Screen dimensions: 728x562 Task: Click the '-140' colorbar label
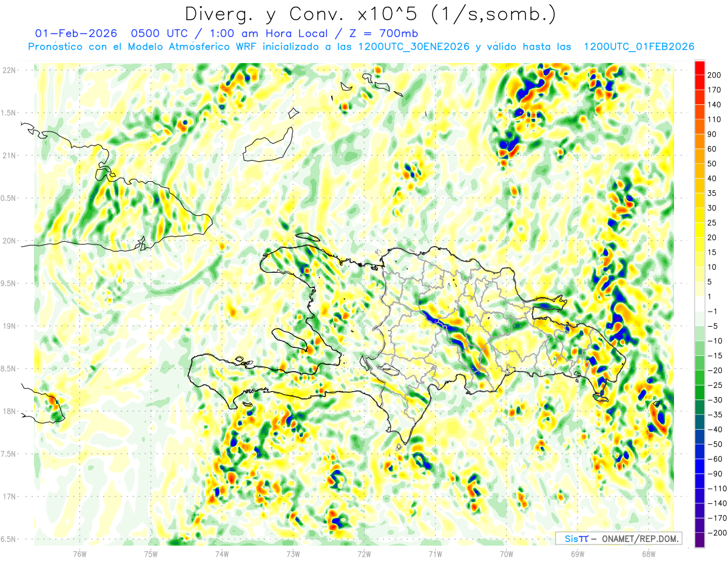716,504
